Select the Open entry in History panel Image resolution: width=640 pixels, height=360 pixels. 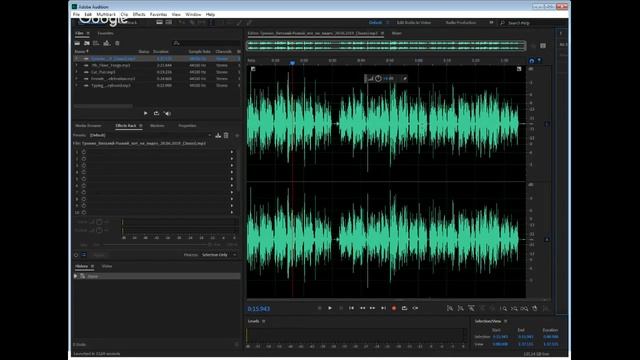156,276
